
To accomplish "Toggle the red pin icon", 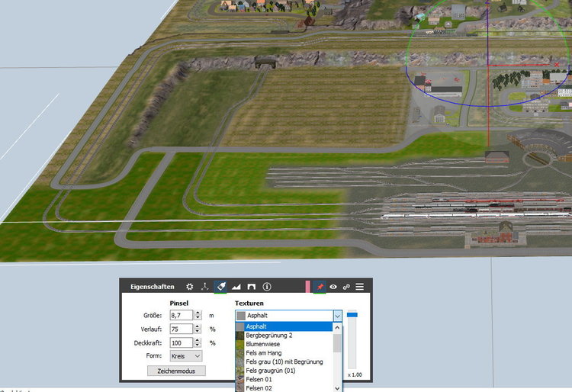I will 320,287.
